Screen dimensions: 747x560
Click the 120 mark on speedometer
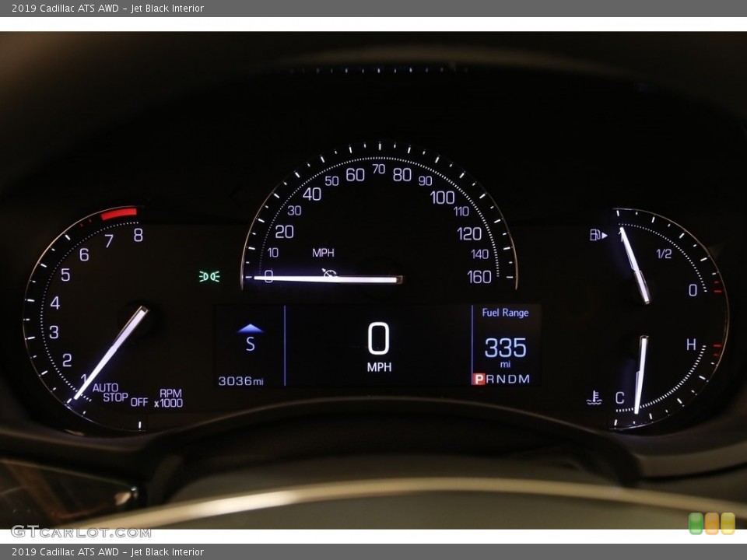click(469, 234)
